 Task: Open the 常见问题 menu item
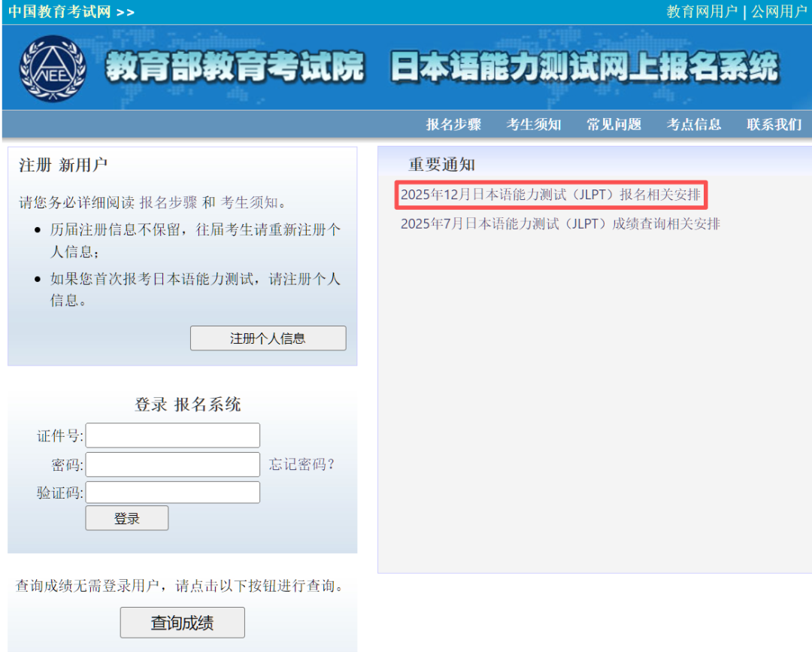[614, 124]
